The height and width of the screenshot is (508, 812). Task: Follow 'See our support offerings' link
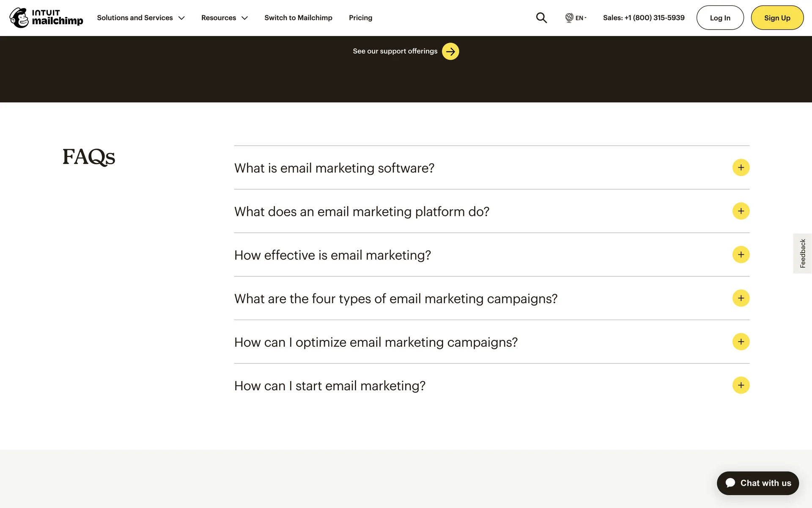point(395,51)
